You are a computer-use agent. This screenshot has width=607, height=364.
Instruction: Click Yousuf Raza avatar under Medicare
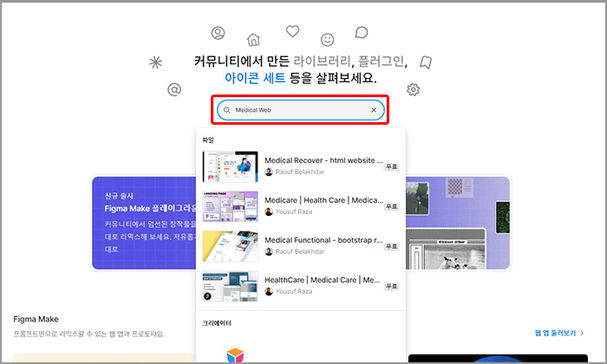(269, 211)
